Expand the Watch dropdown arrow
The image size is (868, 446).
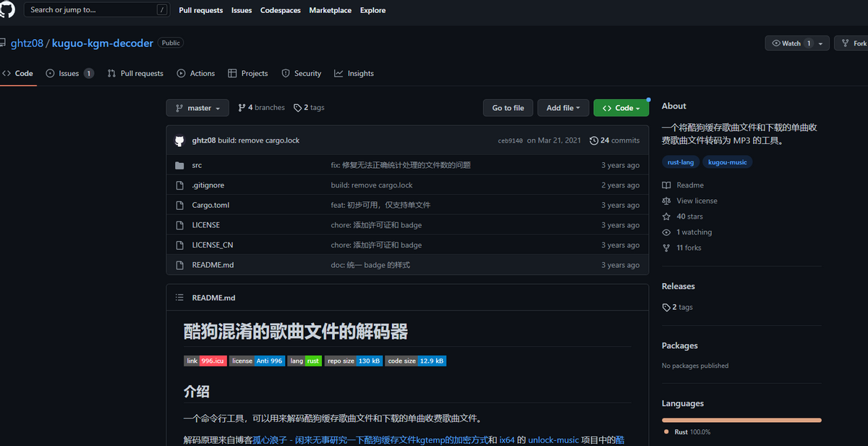coord(821,43)
